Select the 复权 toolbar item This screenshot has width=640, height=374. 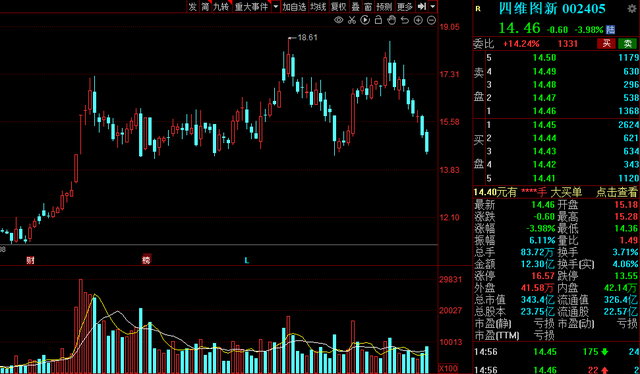[338, 7]
